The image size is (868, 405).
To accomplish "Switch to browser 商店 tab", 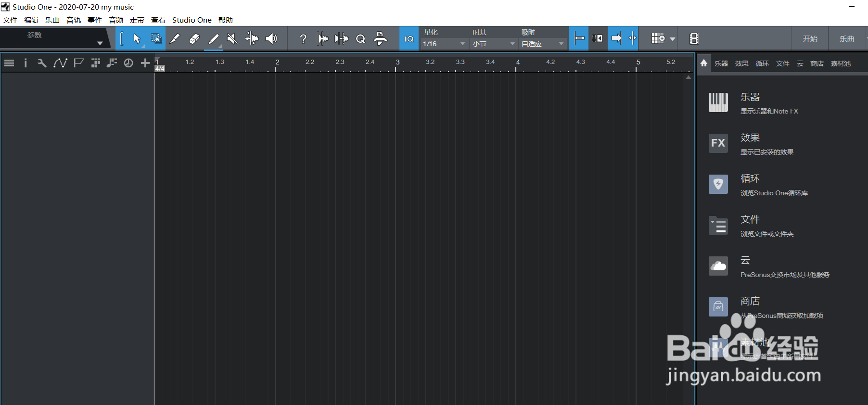I will pos(817,63).
